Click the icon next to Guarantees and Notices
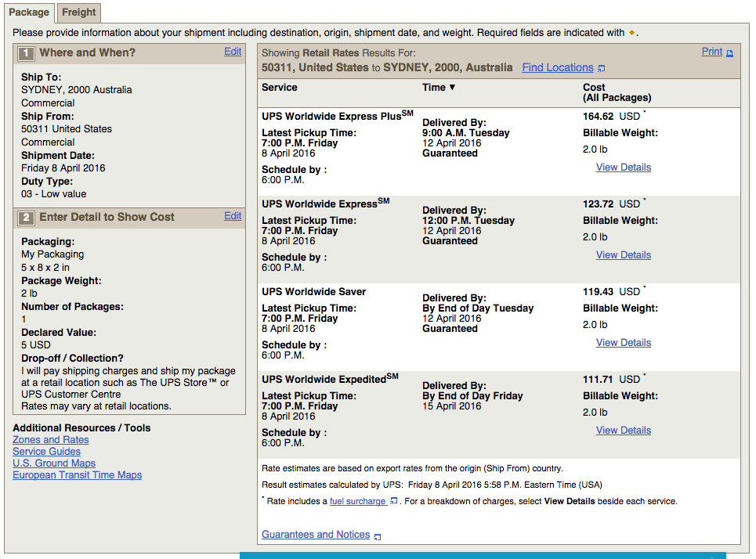Image resolution: width=756 pixels, height=559 pixels. [x=378, y=536]
